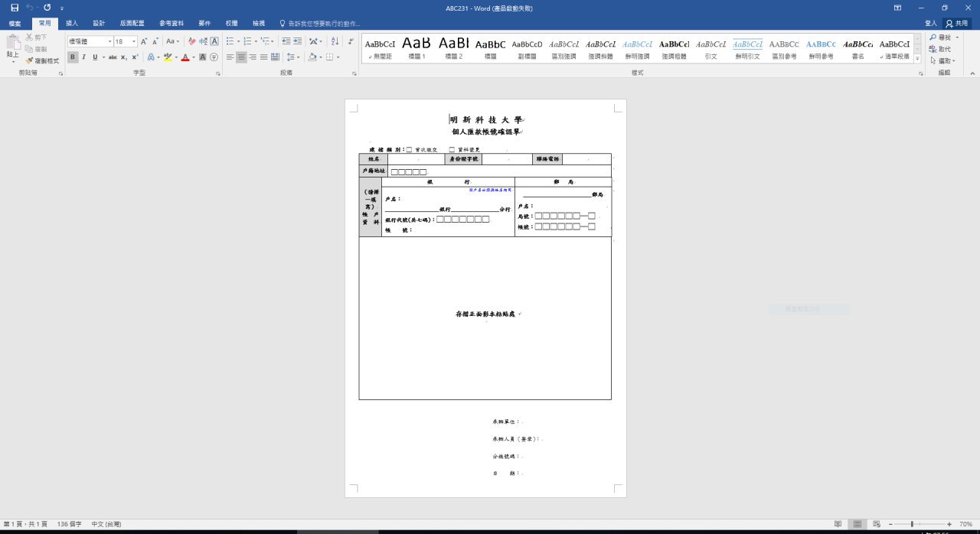Click the character border (A in box) icon

point(214,41)
